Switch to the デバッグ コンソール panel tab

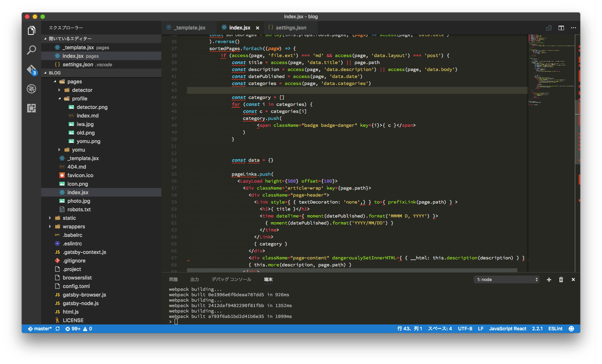pos(231,279)
